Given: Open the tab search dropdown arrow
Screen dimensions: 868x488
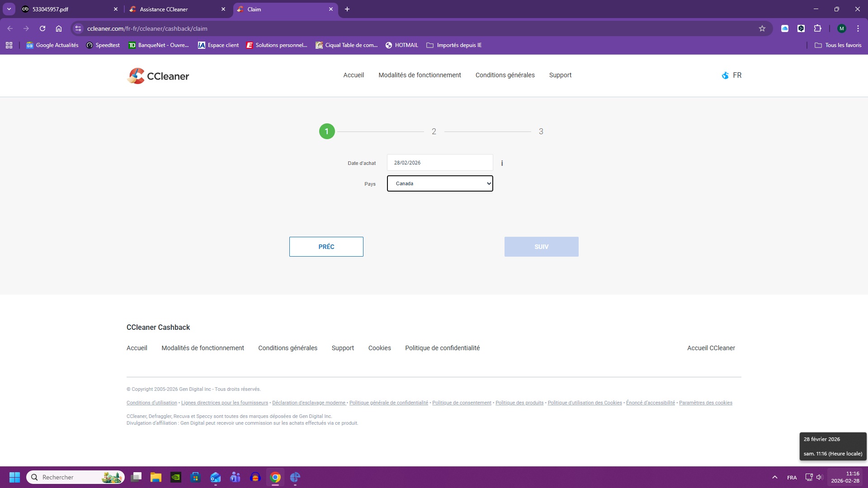Looking at the screenshot, I should click(9, 9).
